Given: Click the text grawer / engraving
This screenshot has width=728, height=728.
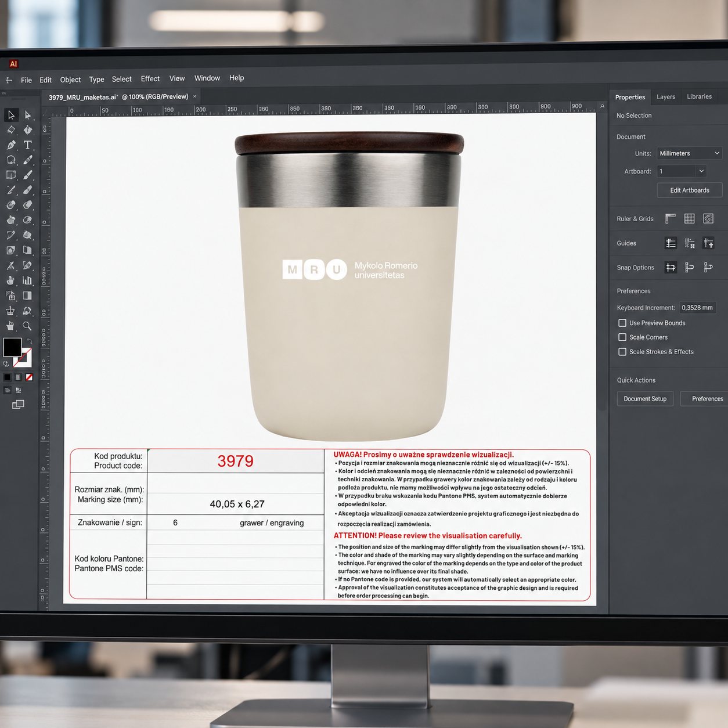Looking at the screenshot, I should (x=272, y=523).
